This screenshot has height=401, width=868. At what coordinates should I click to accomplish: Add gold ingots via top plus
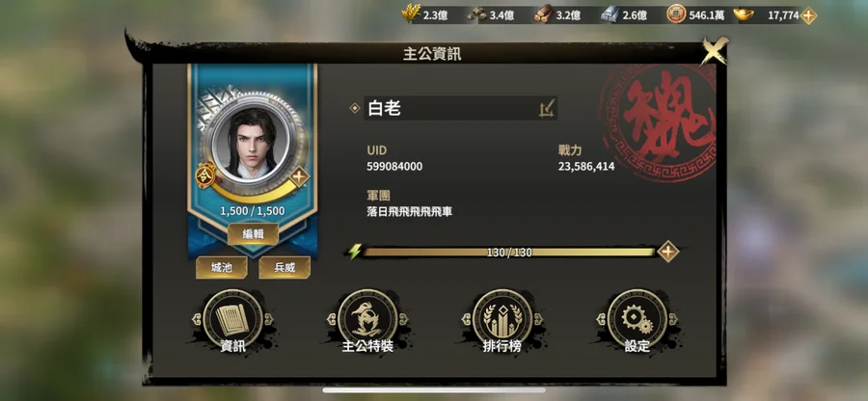coord(808,15)
